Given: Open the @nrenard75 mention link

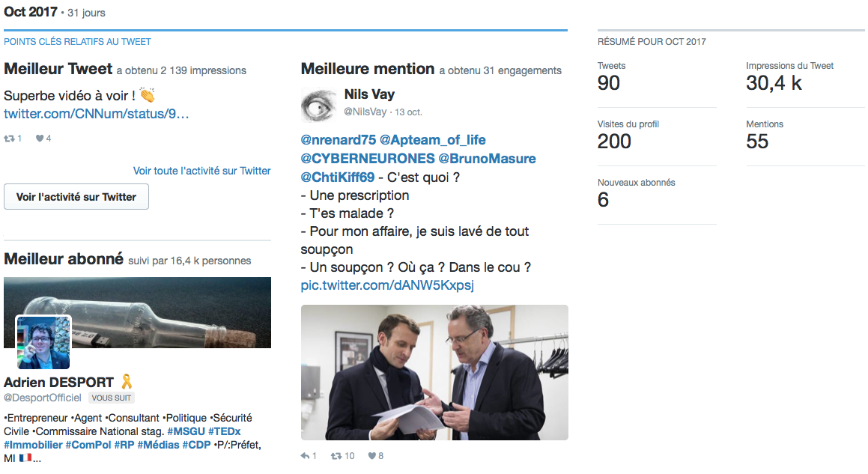Looking at the screenshot, I should coord(338,140).
